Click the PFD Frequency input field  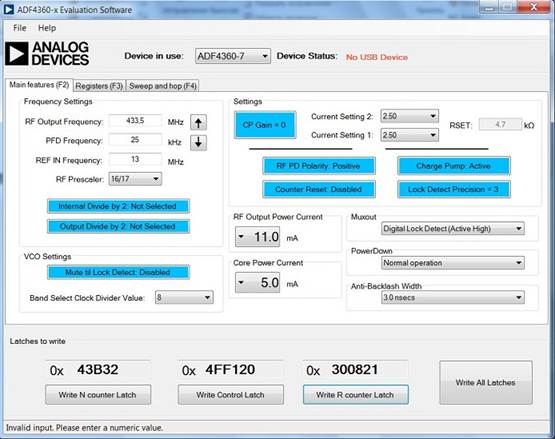135,140
